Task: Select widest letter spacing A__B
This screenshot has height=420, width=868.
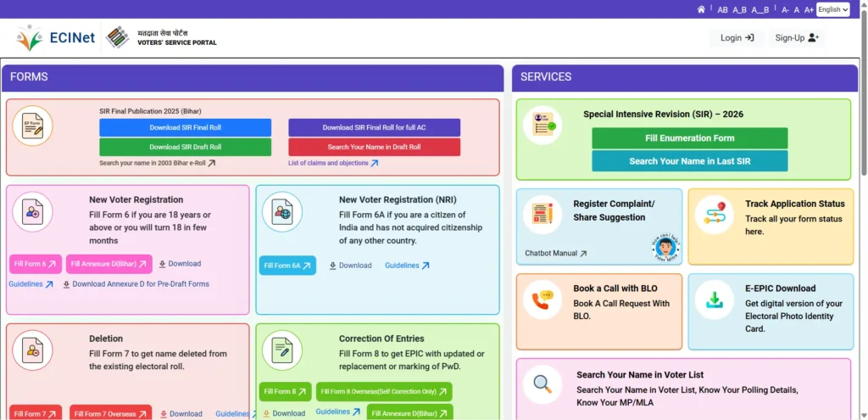Action: (760, 10)
